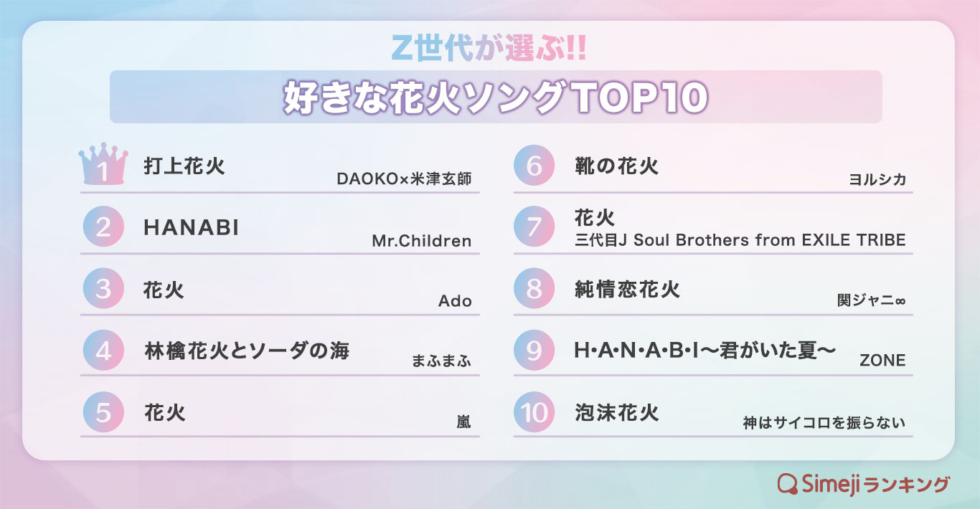Click the title 純情恋花火
Screen dimensions: 980x509
(627, 290)
